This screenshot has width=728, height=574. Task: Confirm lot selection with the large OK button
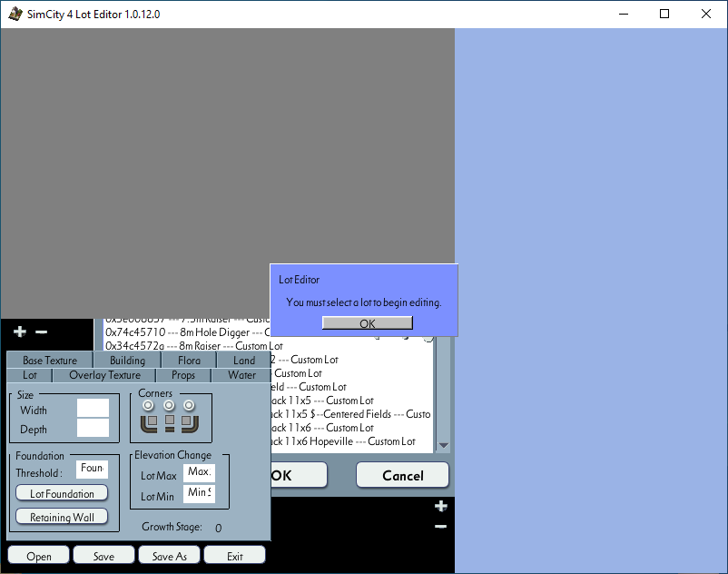[x=298, y=475]
